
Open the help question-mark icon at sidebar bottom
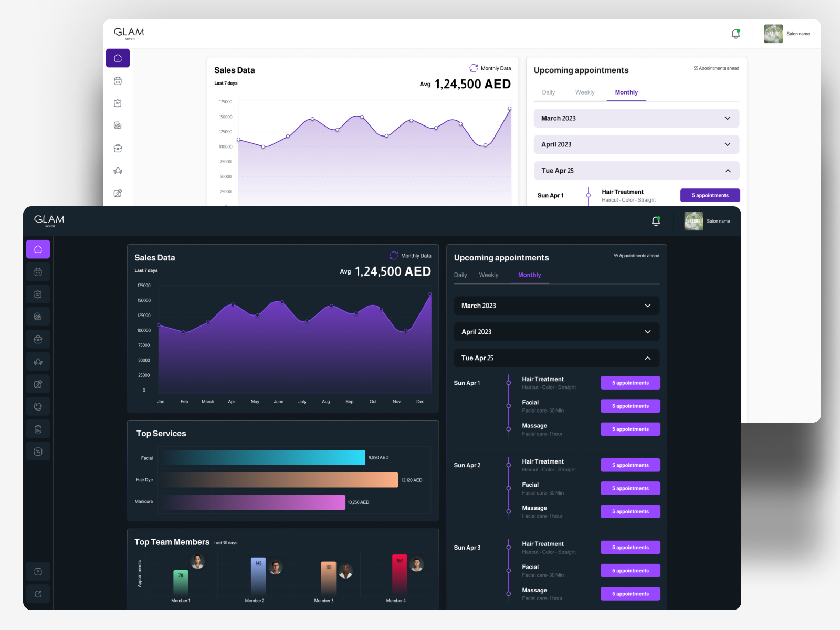coord(38,571)
